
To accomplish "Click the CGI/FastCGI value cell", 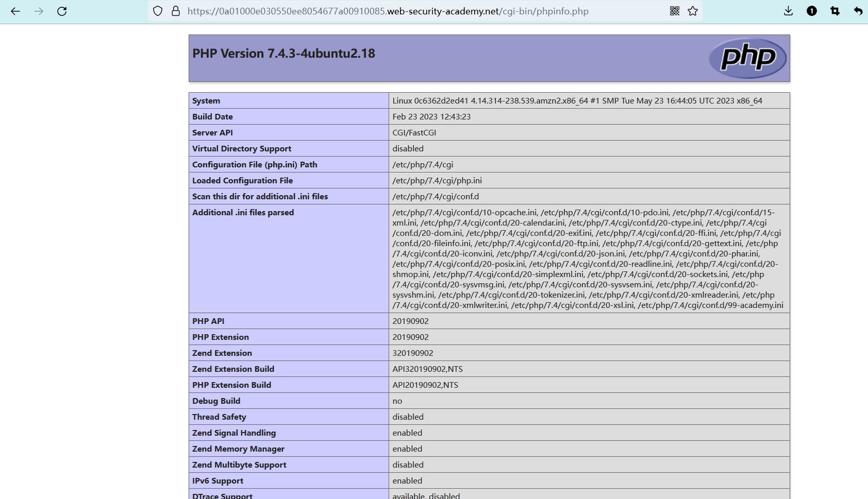I will [x=414, y=133].
